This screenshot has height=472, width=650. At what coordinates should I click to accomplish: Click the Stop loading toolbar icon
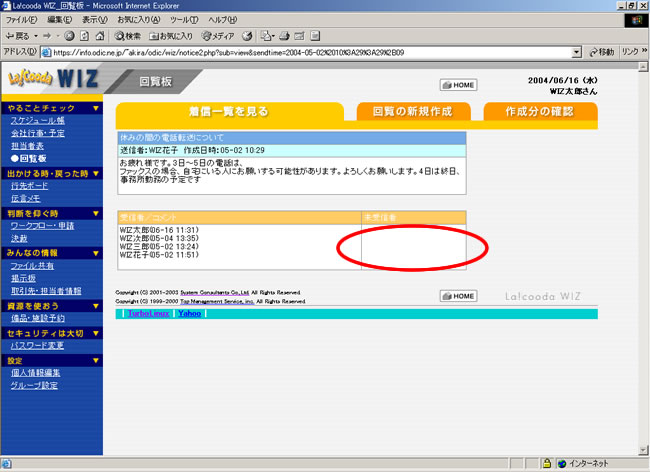(x=69, y=35)
